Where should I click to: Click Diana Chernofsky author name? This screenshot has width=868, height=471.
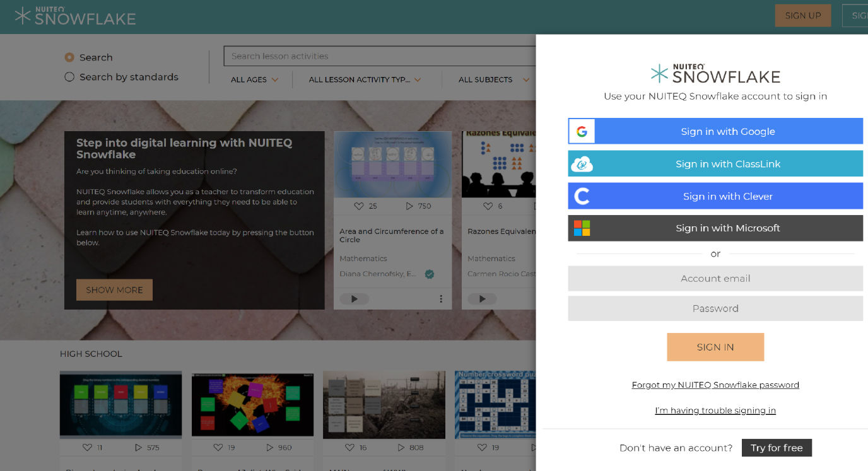[378, 274]
